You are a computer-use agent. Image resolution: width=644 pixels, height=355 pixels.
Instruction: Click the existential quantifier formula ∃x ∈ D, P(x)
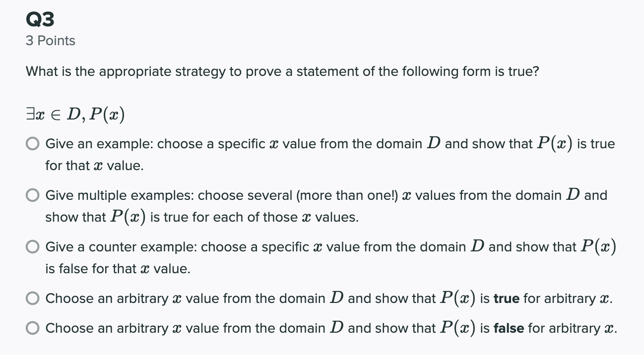click(x=75, y=115)
